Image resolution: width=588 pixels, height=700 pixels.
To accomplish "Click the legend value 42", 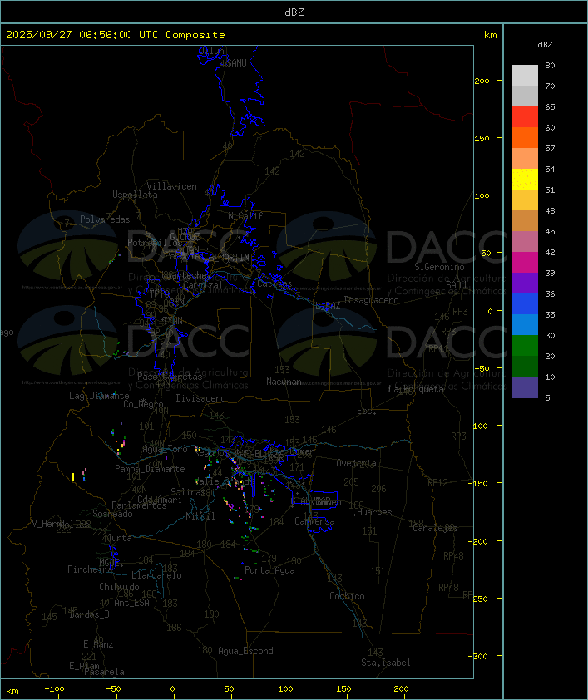I will tap(550, 252).
